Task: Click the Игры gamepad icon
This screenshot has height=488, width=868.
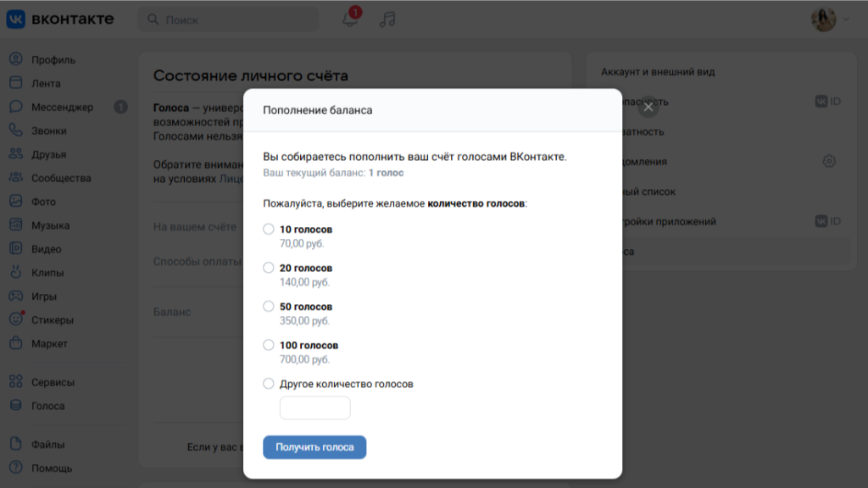Action: 15,296
